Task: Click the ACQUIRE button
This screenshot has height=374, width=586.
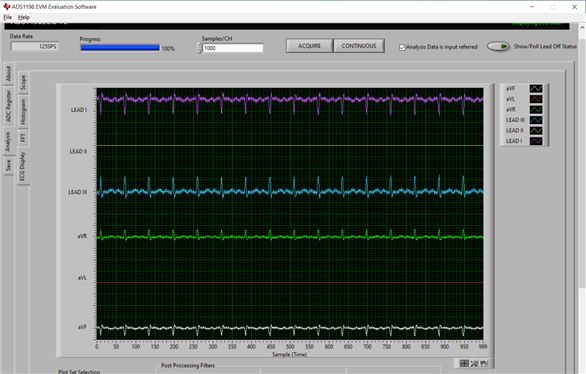Action: pos(309,46)
